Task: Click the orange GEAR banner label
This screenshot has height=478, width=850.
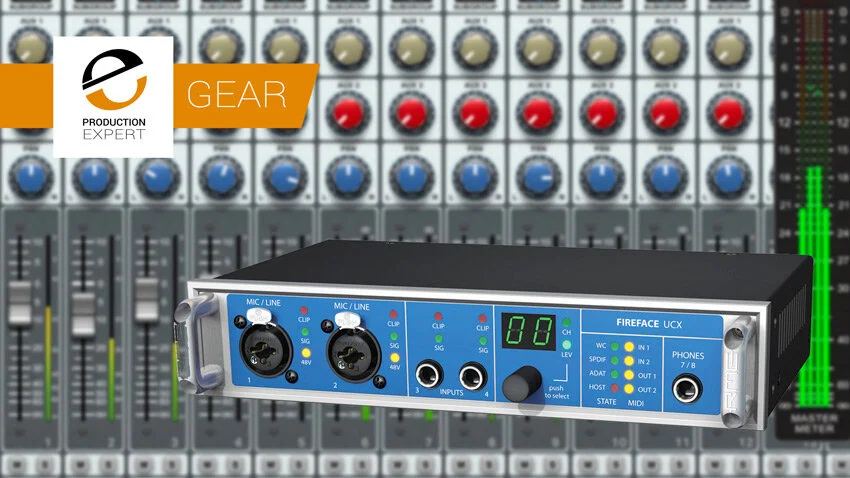Action: click(x=237, y=95)
